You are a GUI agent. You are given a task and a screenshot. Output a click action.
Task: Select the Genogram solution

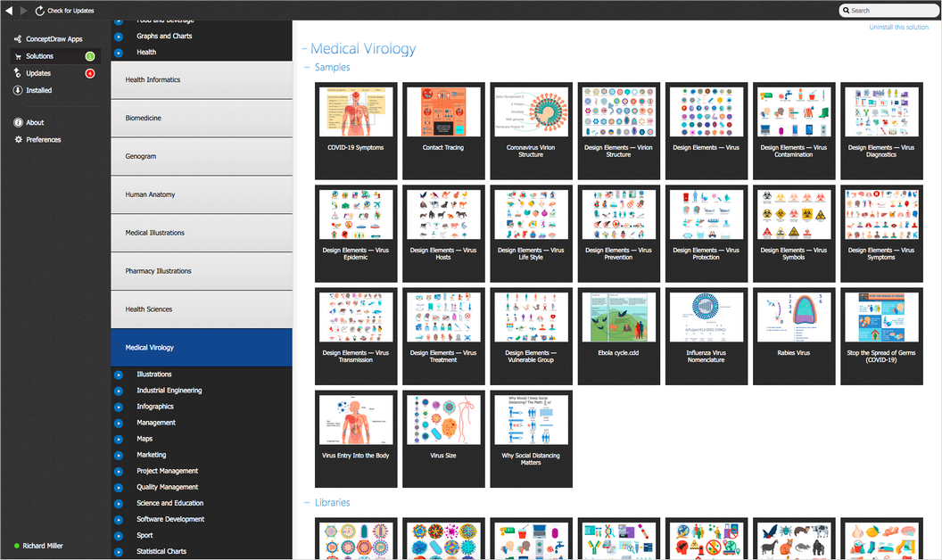[x=202, y=156]
